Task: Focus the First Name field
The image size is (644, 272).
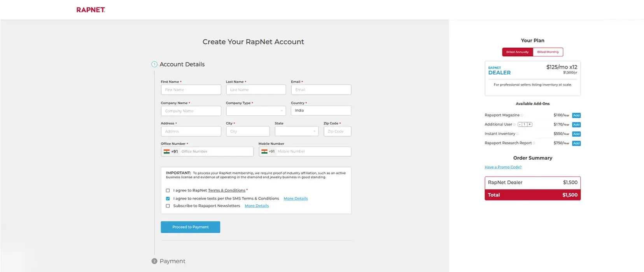Action: pyautogui.click(x=191, y=90)
